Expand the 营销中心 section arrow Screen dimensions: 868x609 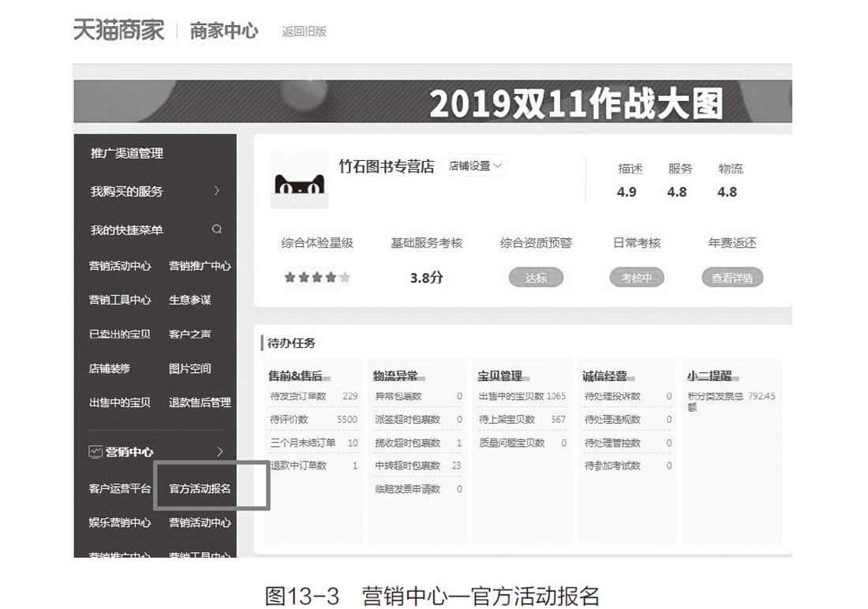click(219, 452)
